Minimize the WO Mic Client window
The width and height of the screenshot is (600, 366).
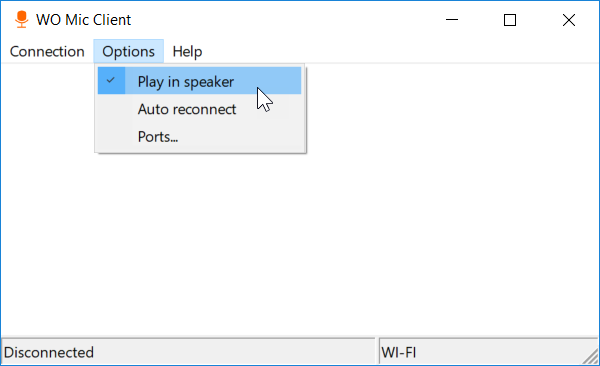pyautogui.click(x=452, y=20)
